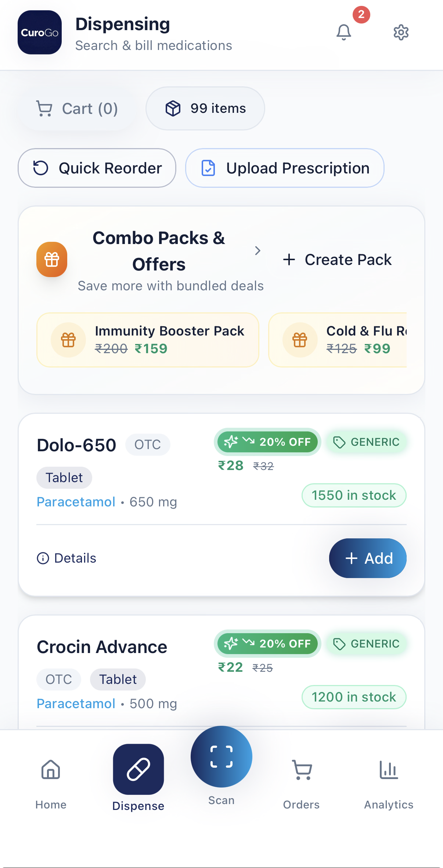Open the Cold & Flu combo pack card
This screenshot has height=868, width=443.
tap(338, 340)
